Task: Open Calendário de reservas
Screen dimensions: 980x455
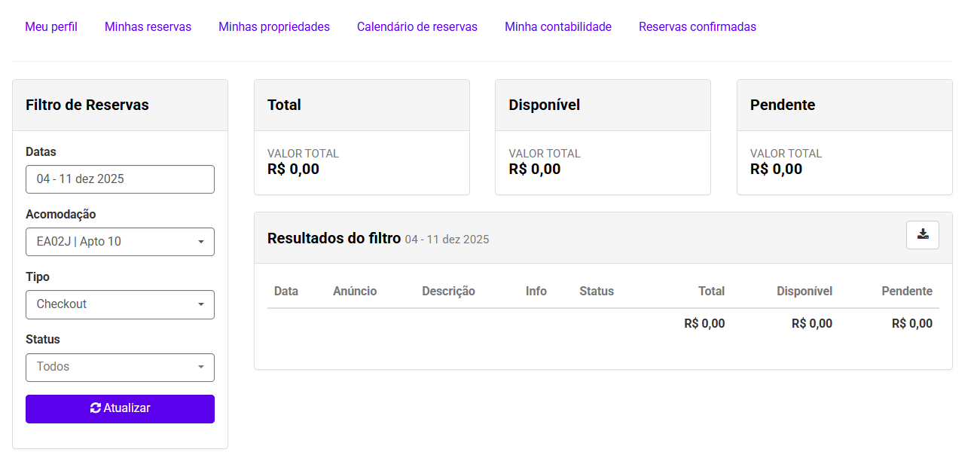Action: (x=417, y=27)
